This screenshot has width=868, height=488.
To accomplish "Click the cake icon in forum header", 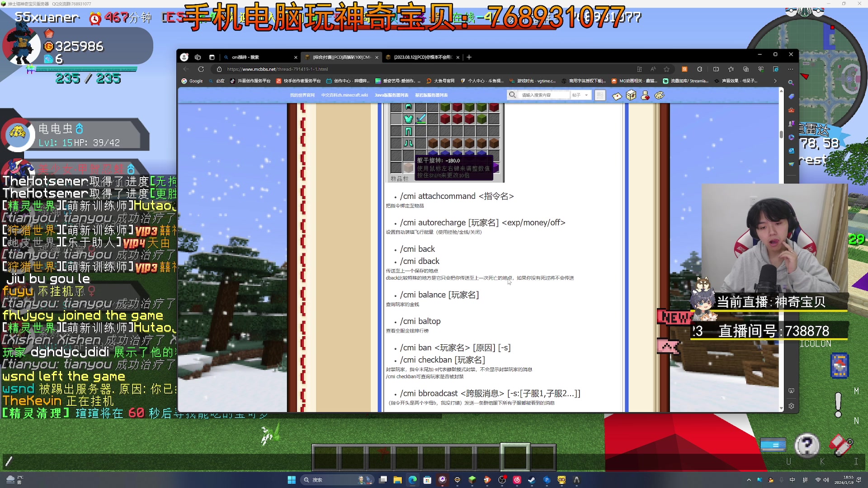I will (617, 96).
